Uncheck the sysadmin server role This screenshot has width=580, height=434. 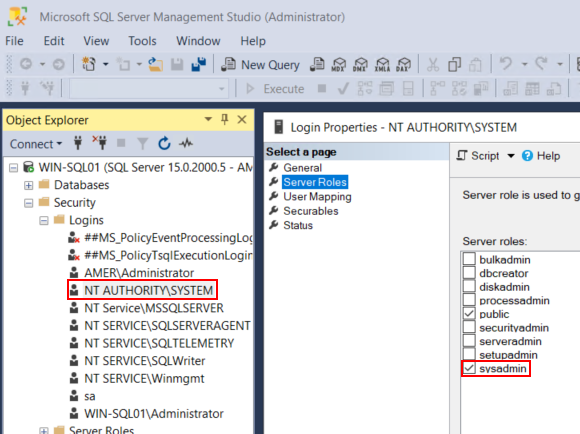[x=469, y=368]
